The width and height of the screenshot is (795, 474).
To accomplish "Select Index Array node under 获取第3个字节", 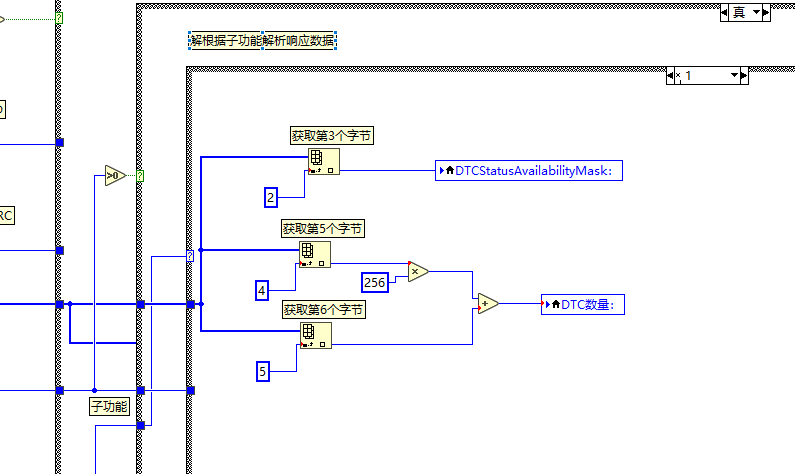I will [x=324, y=162].
